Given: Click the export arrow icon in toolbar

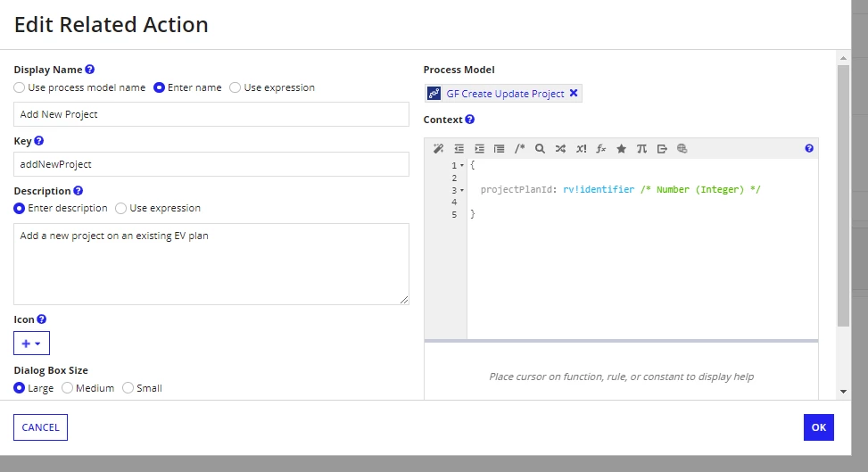Looking at the screenshot, I should pos(662,148).
